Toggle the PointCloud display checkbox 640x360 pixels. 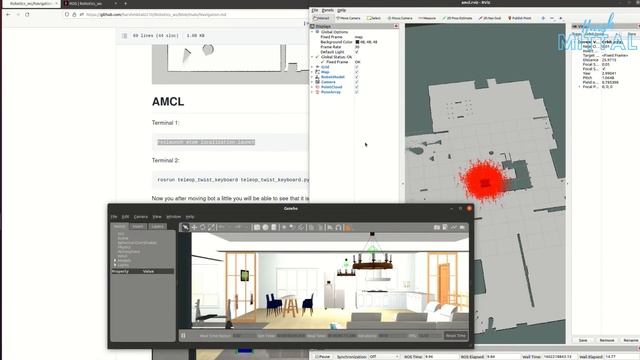357,87
